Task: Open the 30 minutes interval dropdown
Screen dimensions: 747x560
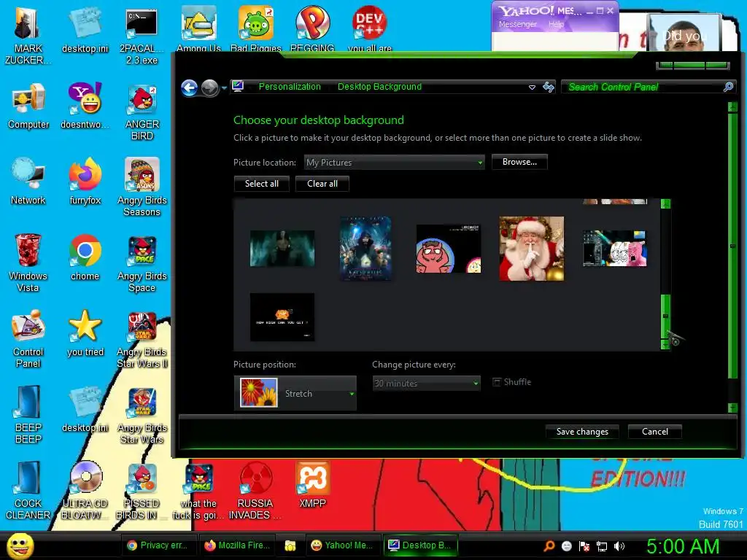Action: [x=426, y=383]
